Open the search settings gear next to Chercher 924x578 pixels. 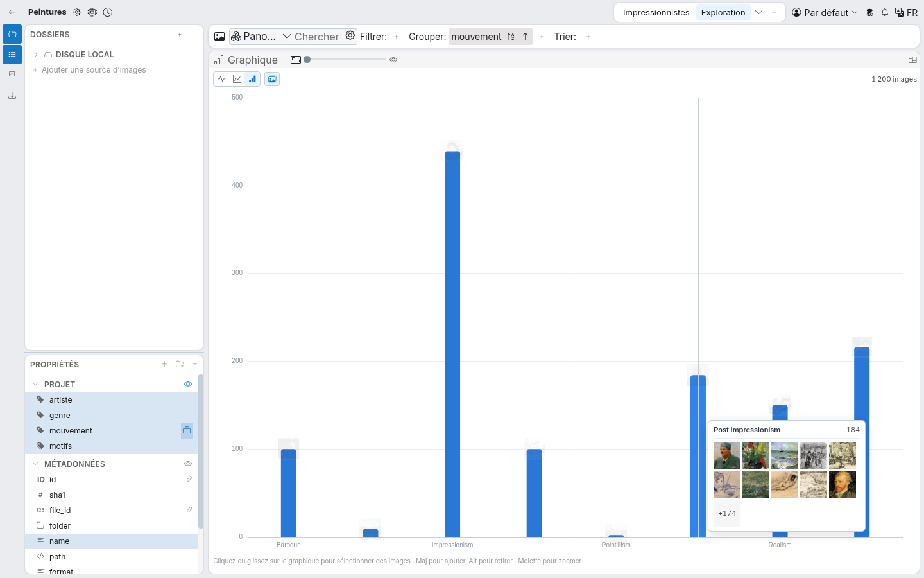[x=350, y=36]
